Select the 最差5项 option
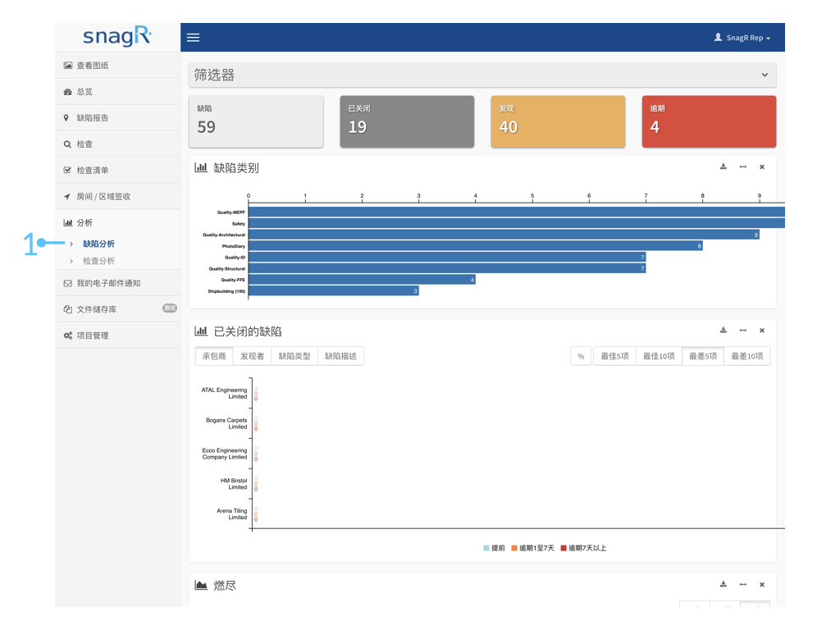Viewport: 840px width, 630px height. [703, 356]
